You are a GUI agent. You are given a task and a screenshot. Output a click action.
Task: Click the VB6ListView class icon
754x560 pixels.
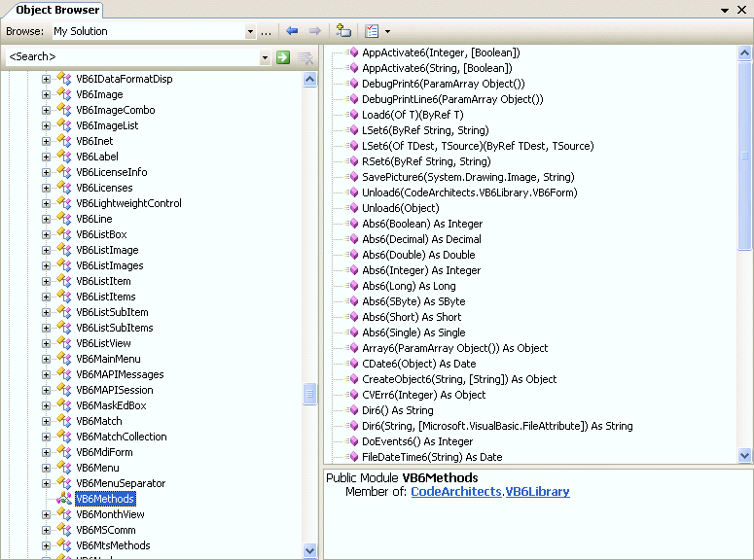click(64, 343)
